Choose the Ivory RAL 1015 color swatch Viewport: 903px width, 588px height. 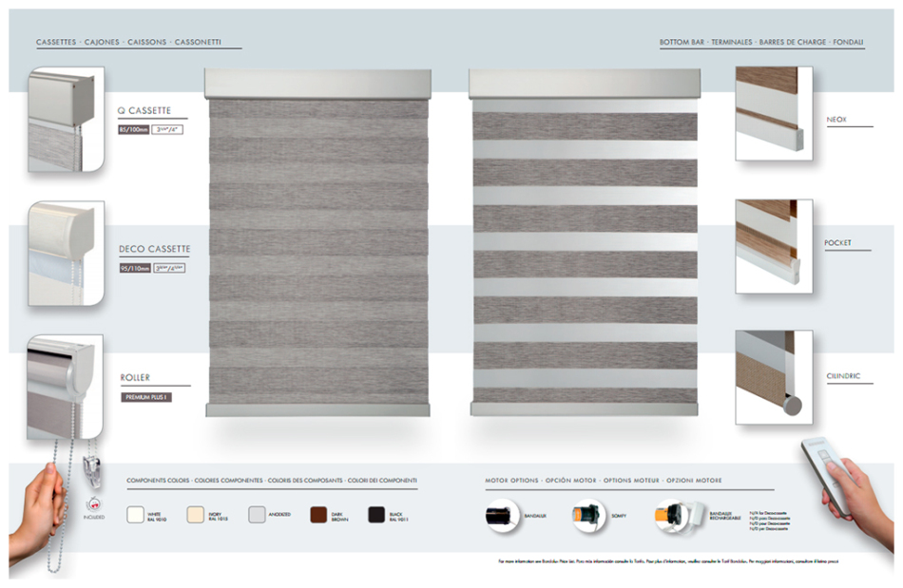(x=197, y=515)
